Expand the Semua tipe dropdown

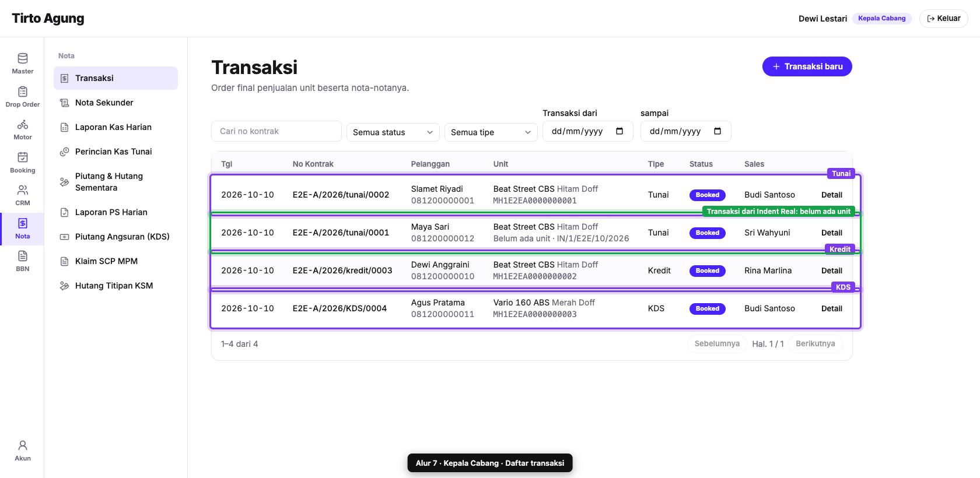(491, 132)
